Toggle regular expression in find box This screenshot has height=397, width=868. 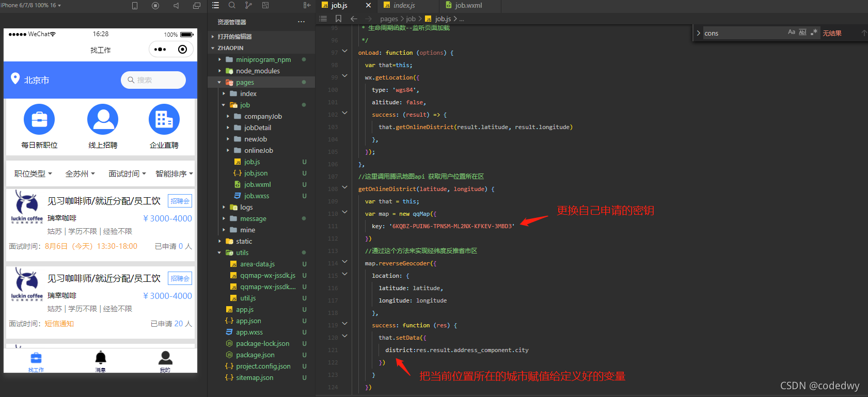(x=814, y=32)
